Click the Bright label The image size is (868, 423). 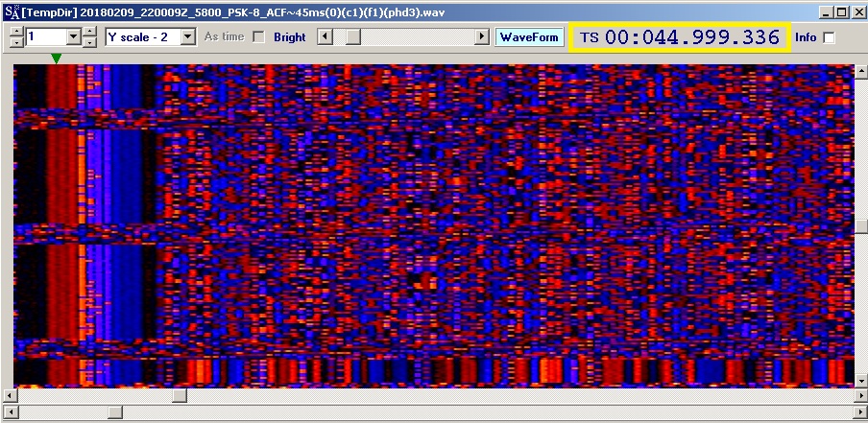click(290, 37)
